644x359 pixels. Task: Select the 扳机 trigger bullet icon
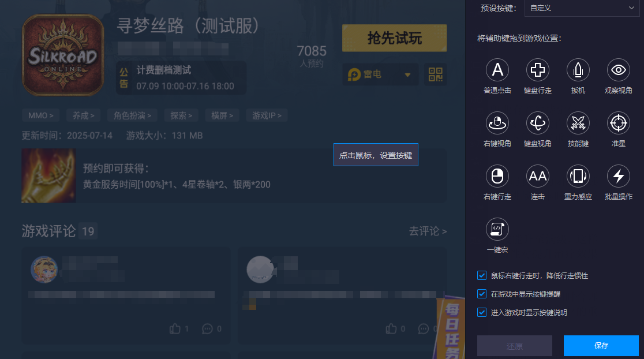coord(578,70)
